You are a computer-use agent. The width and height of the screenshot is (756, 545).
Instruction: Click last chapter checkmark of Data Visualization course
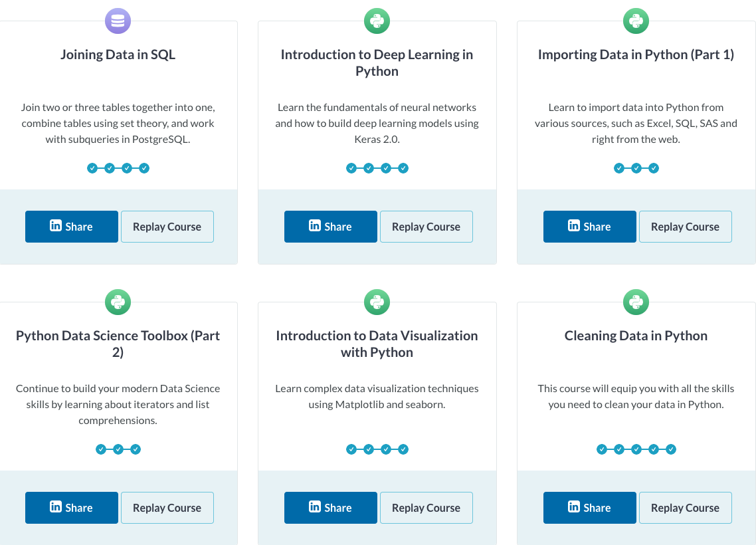(x=403, y=449)
